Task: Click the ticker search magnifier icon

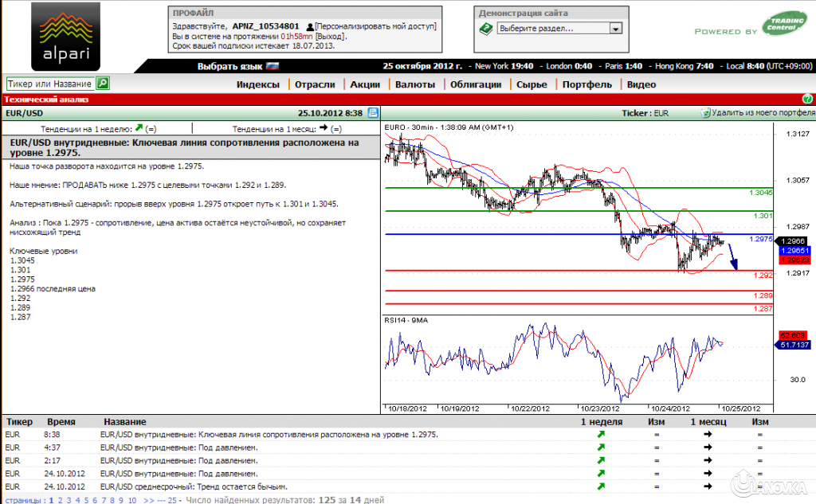Action: 103,83
